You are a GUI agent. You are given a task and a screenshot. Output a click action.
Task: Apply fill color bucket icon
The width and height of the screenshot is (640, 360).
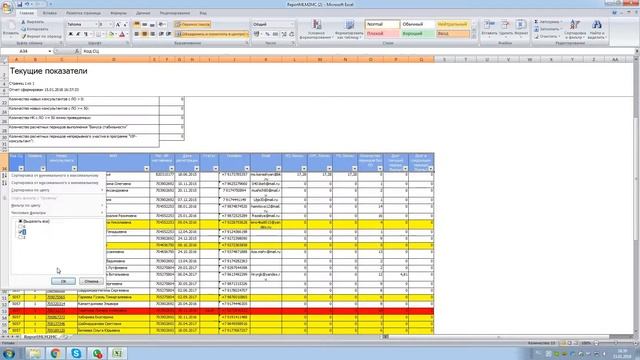[111, 34]
